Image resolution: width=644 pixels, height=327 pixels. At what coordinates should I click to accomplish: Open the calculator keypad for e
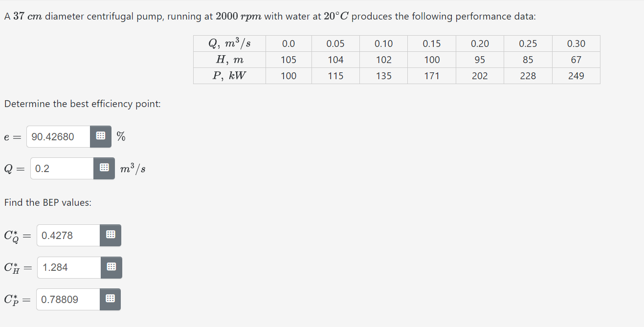coord(100,136)
